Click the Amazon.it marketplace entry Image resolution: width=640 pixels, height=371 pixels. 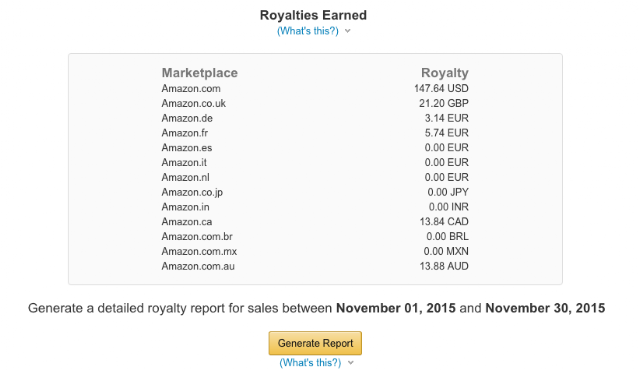tap(184, 162)
